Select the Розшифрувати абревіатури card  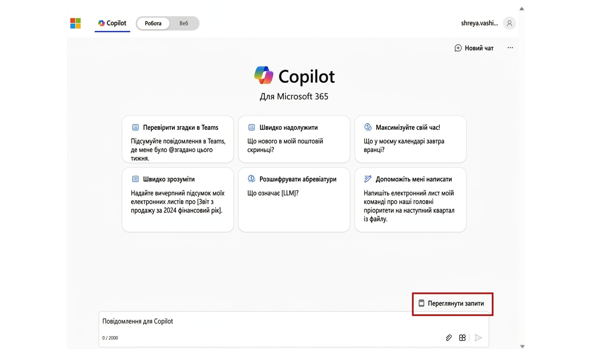(x=294, y=200)
